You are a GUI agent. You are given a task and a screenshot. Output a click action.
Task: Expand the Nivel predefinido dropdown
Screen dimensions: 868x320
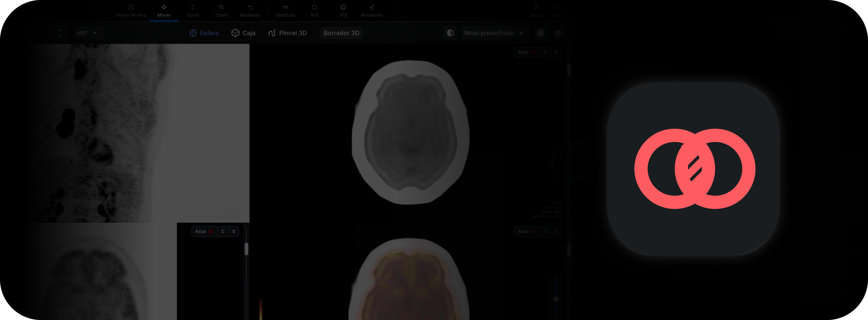pos(494,33)
